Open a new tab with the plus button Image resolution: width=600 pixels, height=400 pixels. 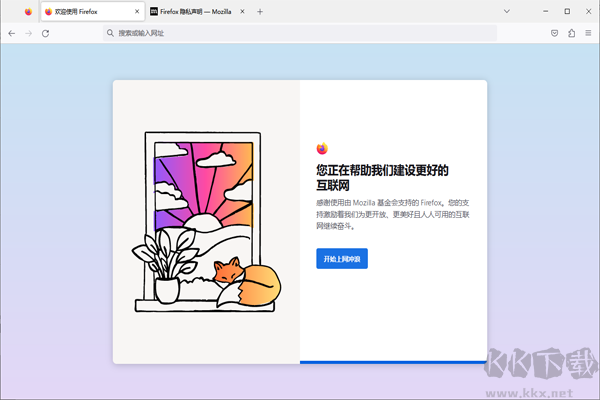coord(260,12)
